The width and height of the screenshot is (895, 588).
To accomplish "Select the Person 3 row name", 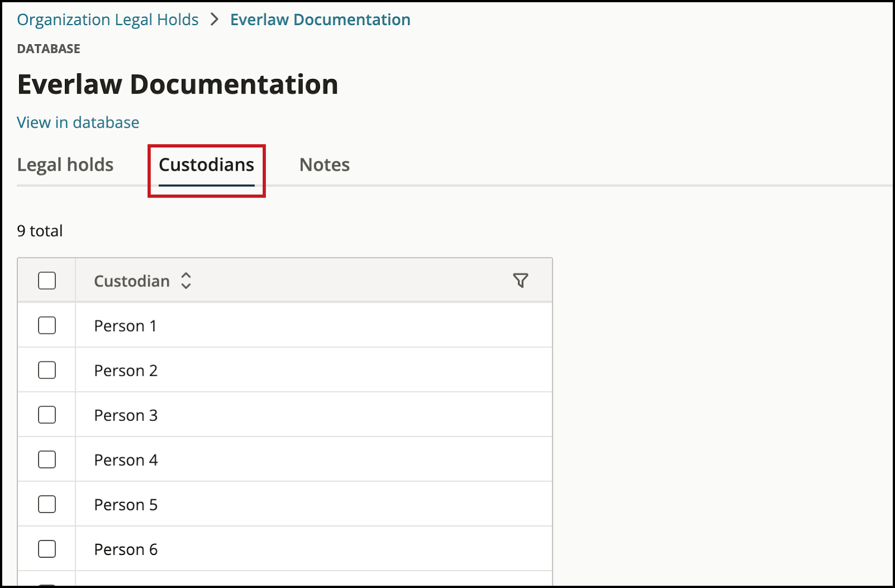I will tap(126, 415).
